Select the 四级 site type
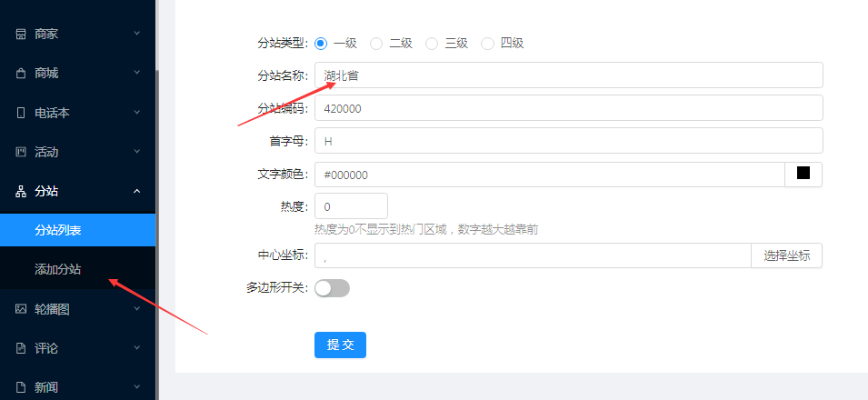 tap(487, 44)
